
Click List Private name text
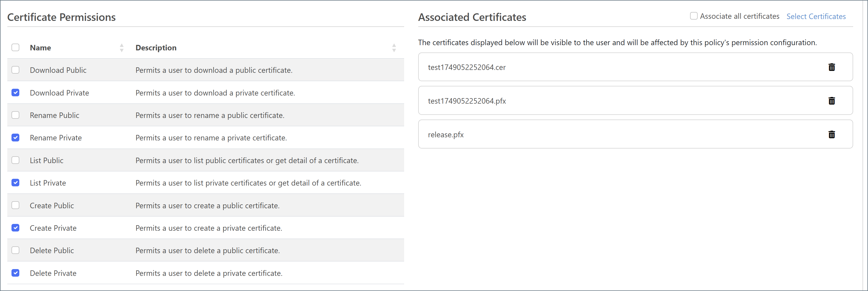(48, 183)
